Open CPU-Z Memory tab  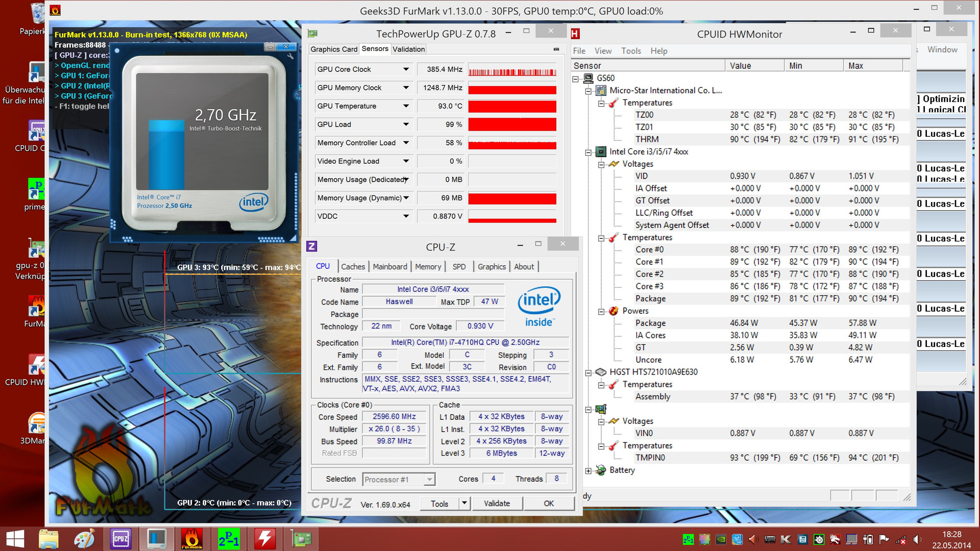pyautogui.click(x=428, y=266)
